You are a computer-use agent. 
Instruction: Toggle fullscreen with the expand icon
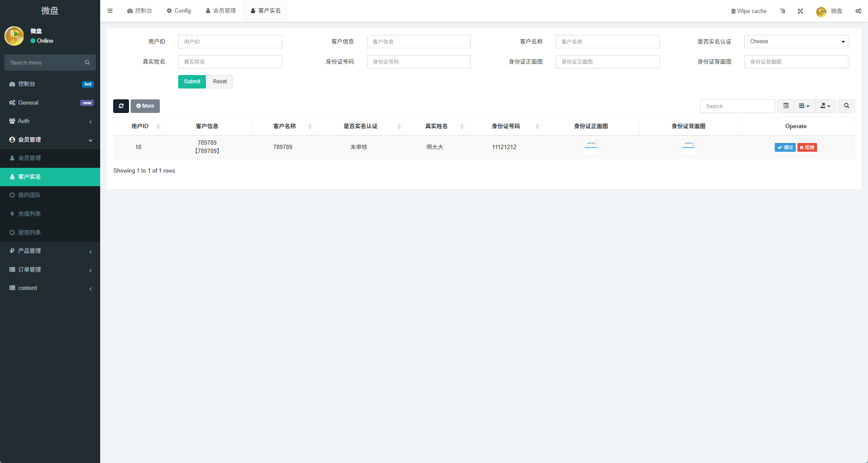[x=800, y=11]
